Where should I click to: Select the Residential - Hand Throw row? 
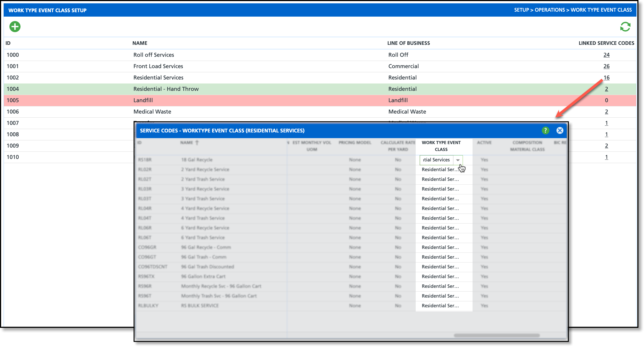click(166, 89)
